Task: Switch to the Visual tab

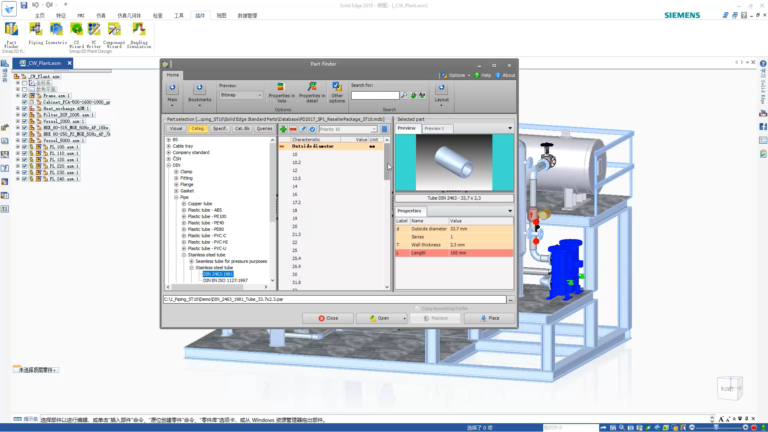Action: tap(176, 129)
